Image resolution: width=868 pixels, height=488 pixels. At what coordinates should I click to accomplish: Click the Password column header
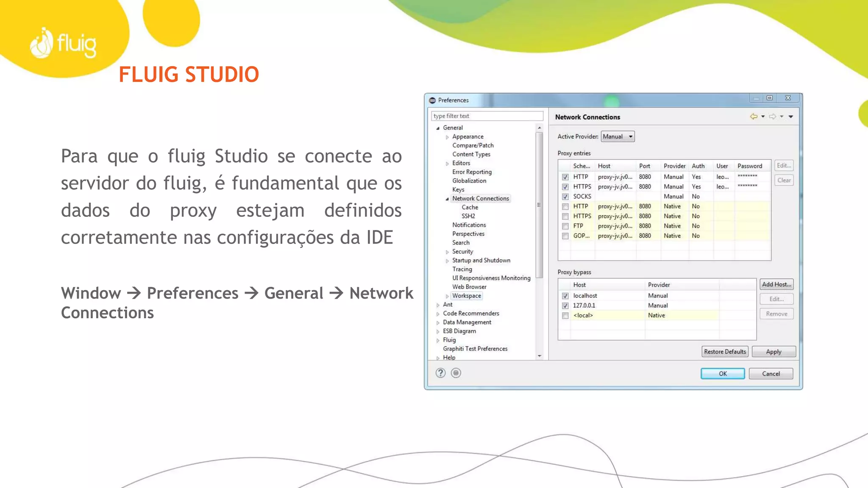click(752, 166)
